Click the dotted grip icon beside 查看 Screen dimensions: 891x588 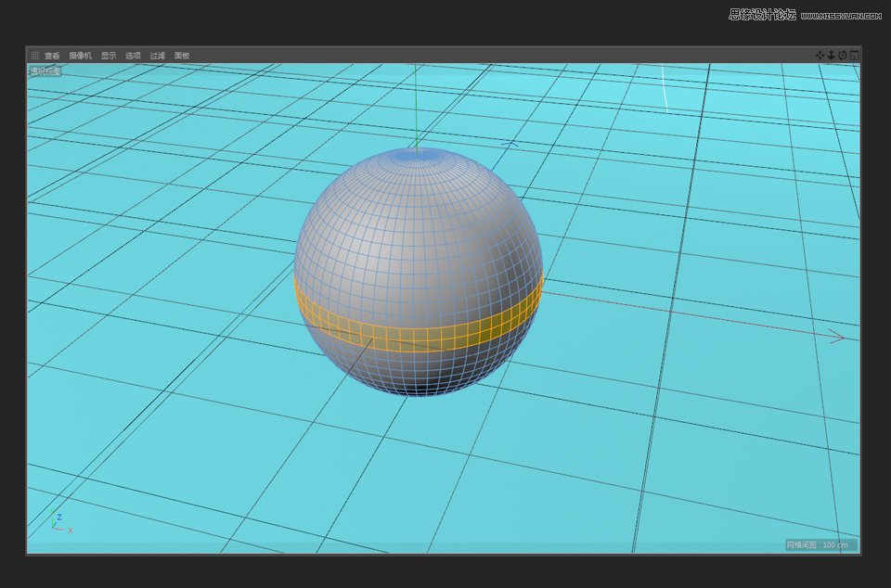[34, 55]
